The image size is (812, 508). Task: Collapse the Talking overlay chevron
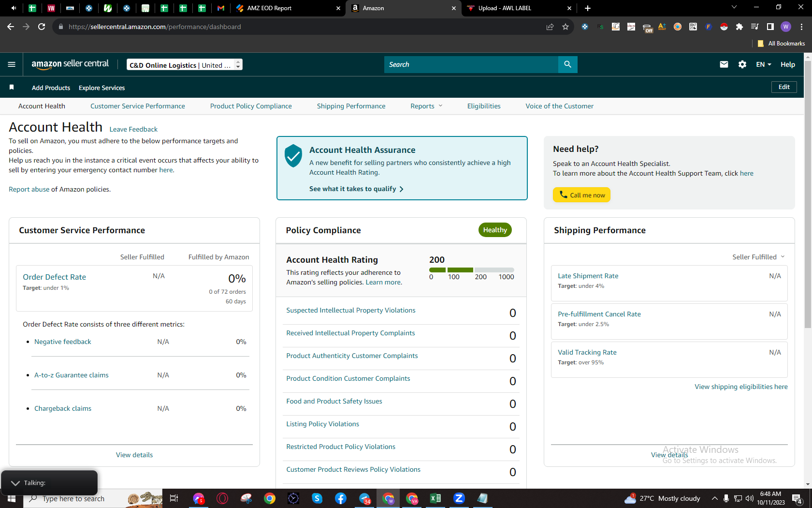[x=15, y=483]
